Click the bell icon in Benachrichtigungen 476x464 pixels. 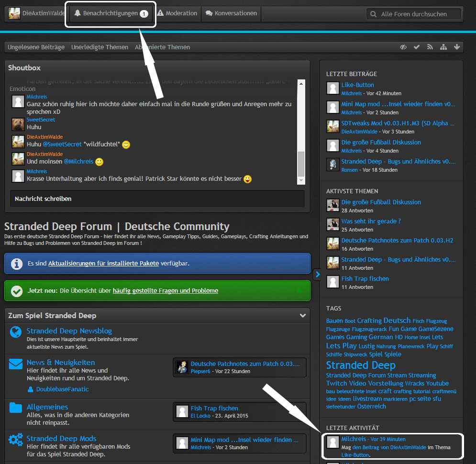point(77,13)
